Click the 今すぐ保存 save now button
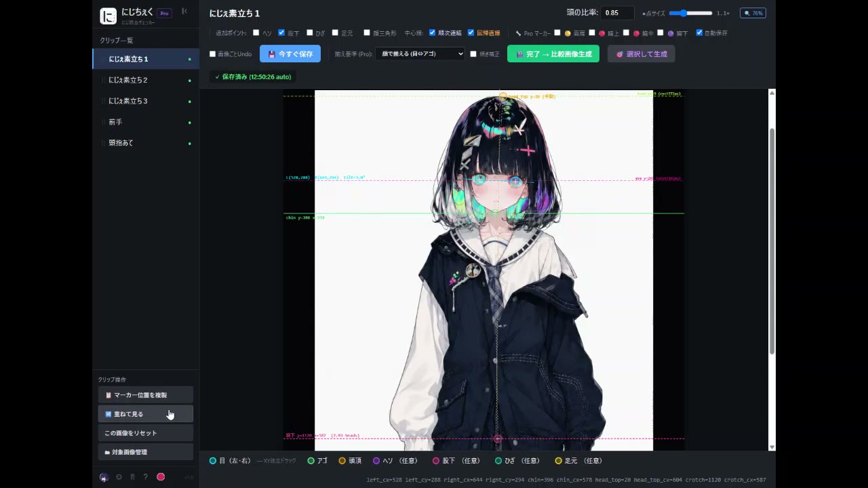 (290, 54)
